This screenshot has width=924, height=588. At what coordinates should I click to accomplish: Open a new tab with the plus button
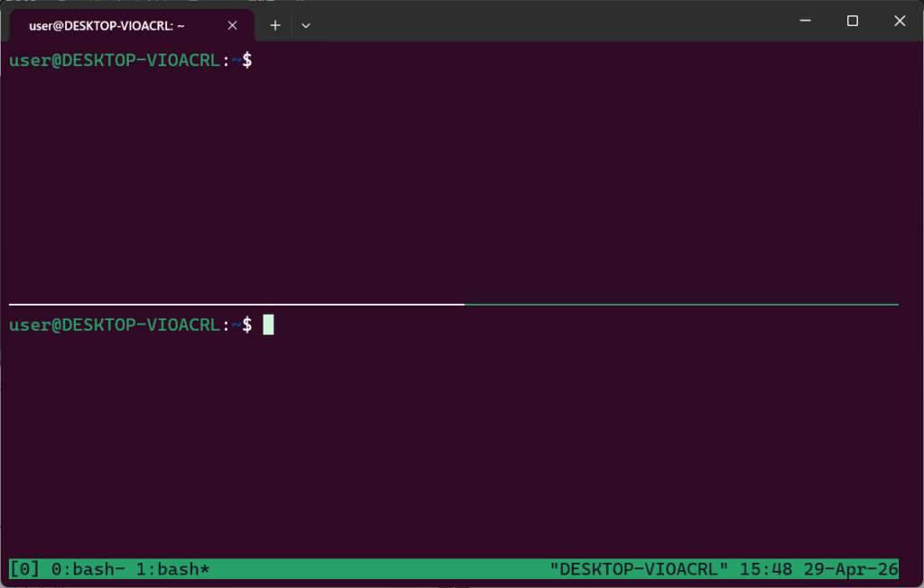(x=275, y=25)
